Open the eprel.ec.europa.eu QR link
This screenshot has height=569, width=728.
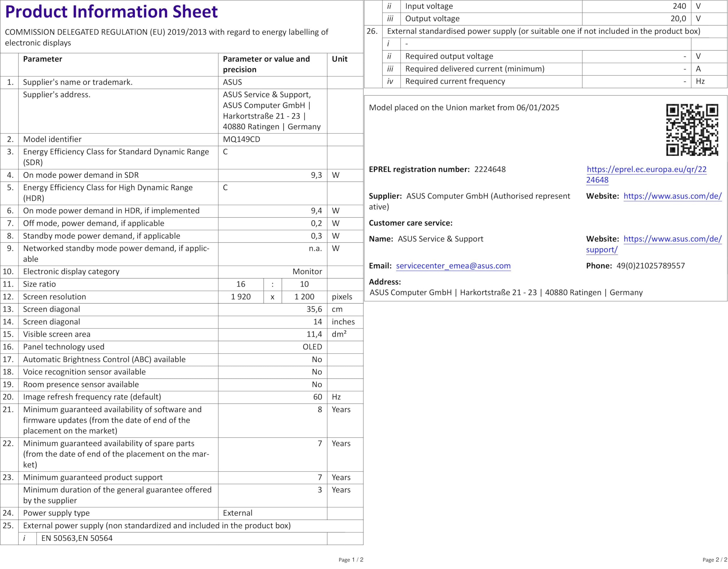646,169
